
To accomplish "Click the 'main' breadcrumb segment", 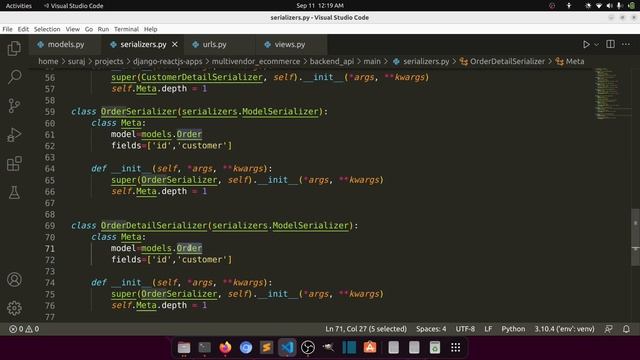I will (372, 61).
